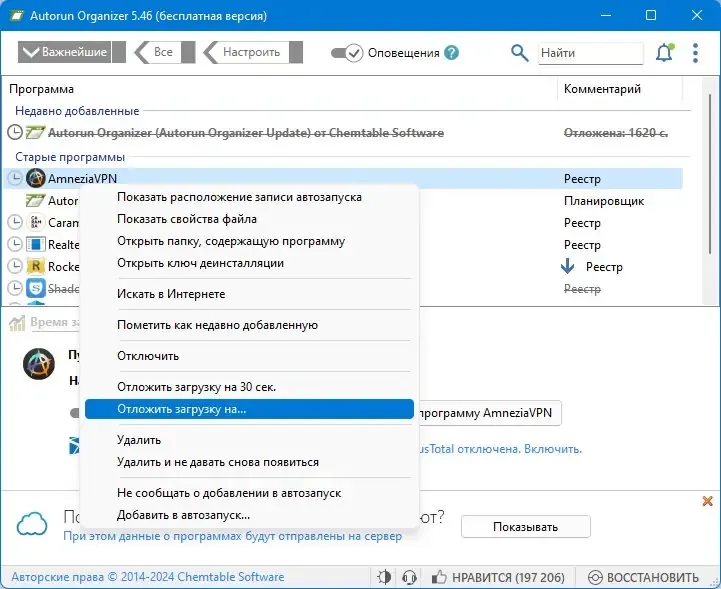Choose highlighted Отложить загрузку на...
The height and width of the screenshot is (589, 721).
click(x=249, y=409)
